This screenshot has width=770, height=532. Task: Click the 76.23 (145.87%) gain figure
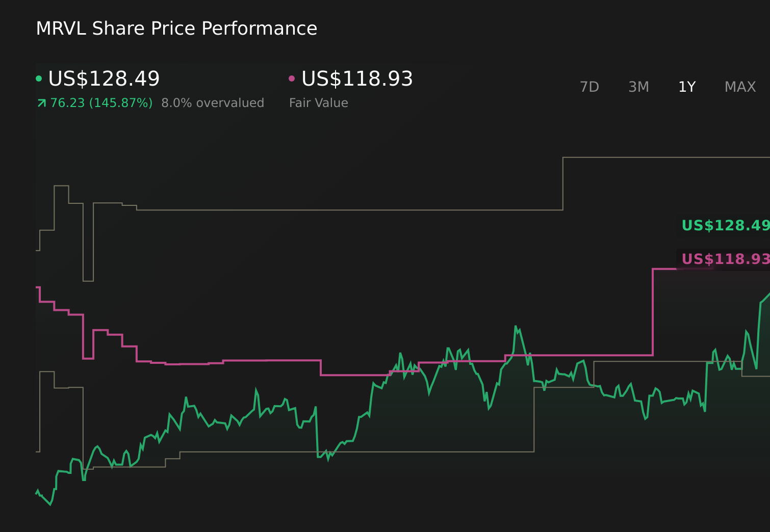pos(101,102)
